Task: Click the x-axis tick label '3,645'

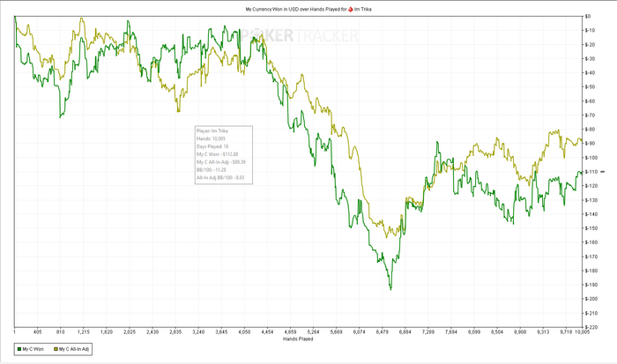Action: [x=221, y=332]
